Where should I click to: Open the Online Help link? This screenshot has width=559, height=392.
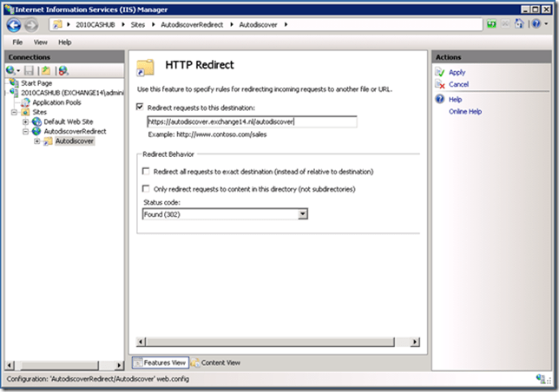click(465, 112)
